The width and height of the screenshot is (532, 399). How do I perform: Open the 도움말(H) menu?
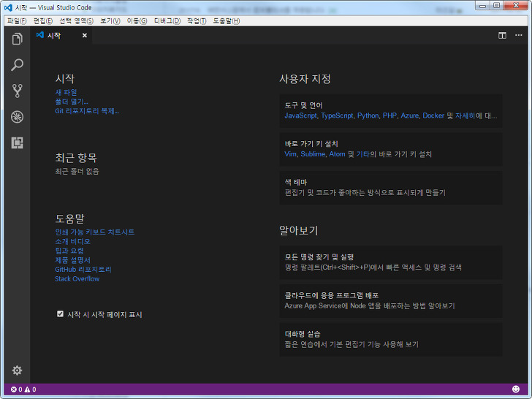[227, 21]
